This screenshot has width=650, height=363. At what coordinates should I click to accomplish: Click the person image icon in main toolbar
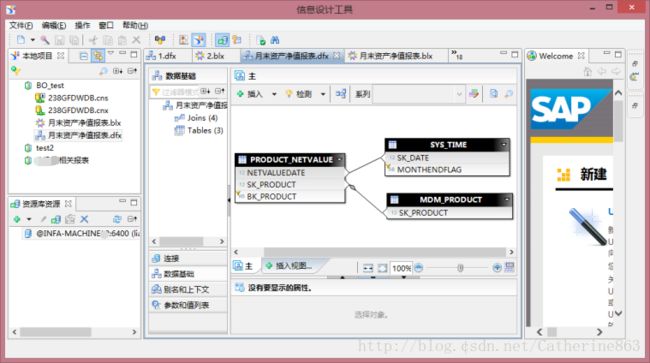coord(183,40)
